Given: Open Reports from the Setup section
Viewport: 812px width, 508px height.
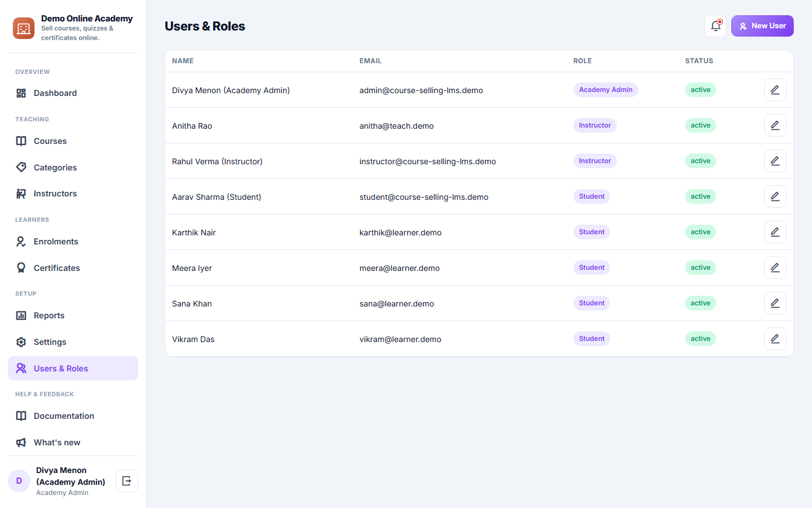Looking at the screenshot, I should (73, 316).
